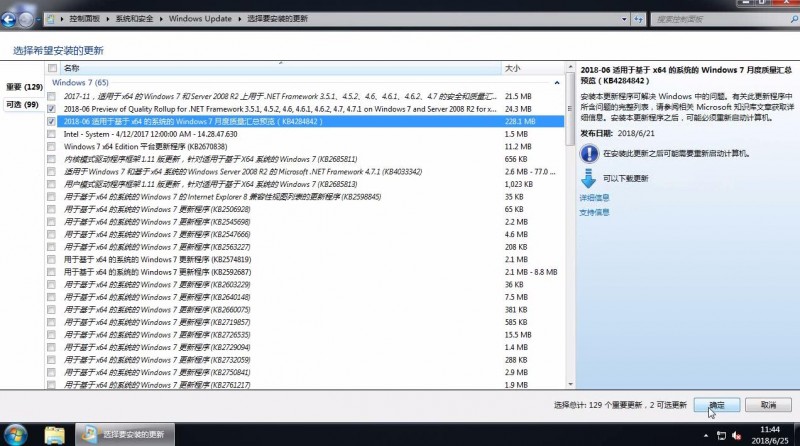Click the Forward navigation arrow button

pyautogui.click(x=26, y=19)
